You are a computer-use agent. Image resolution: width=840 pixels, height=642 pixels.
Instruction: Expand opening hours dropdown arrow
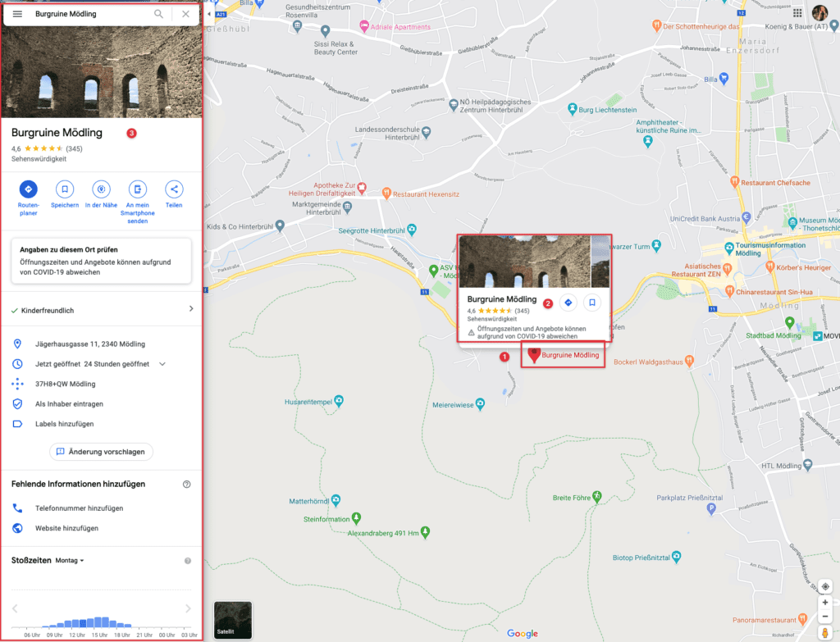(x=162, y=364)
